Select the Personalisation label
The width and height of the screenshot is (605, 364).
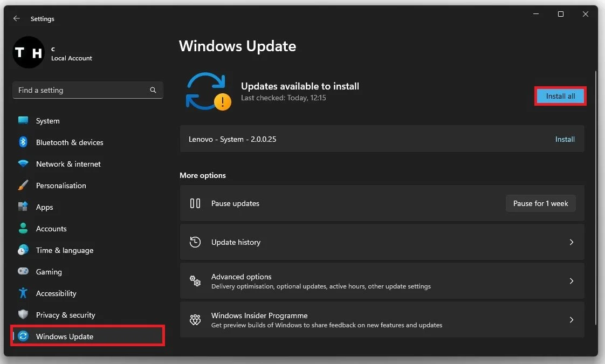tap(61, 186)
